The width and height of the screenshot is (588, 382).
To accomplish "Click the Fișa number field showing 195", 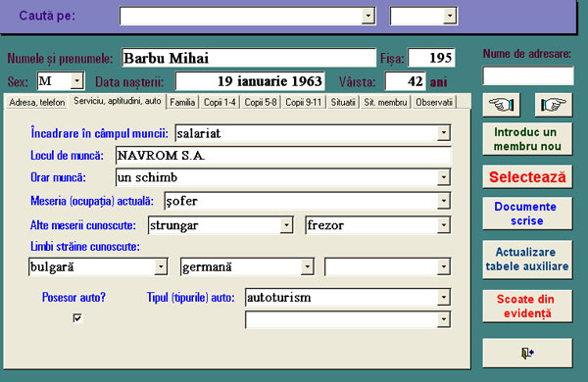I will 431,58.
